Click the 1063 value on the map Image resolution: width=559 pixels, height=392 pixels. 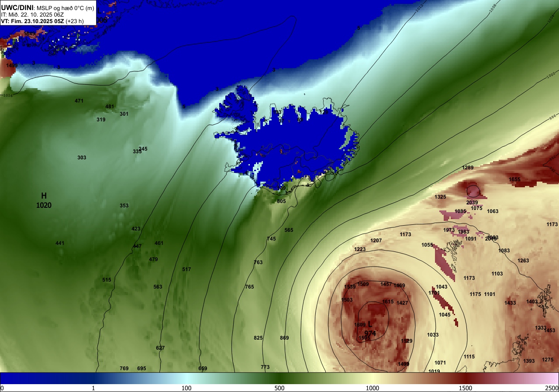click(x=493, y=211)
